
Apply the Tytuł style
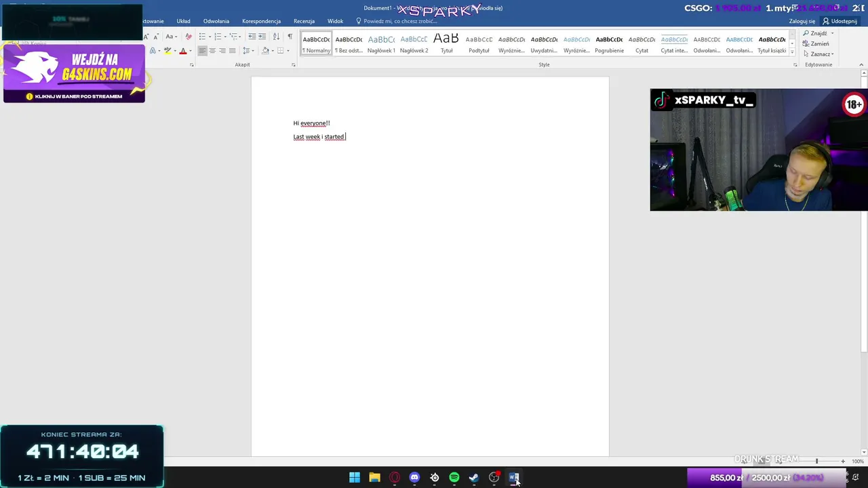446,44
